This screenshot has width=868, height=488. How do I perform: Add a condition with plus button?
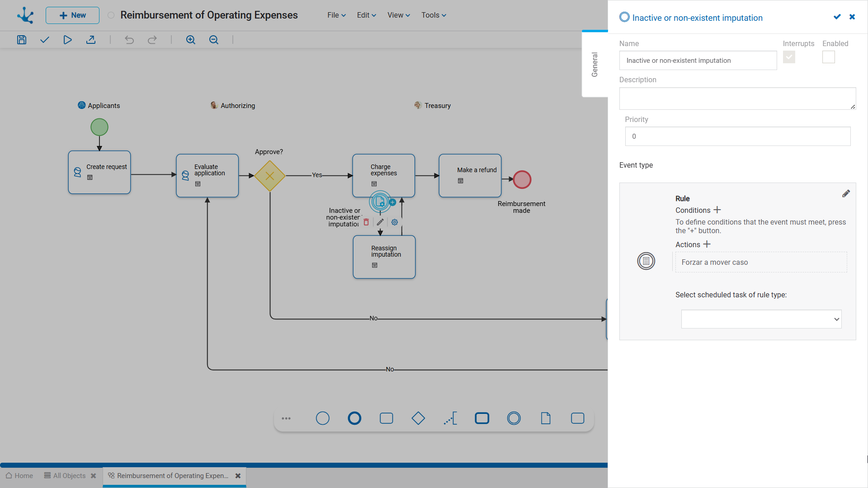click(x=717, y=210)
